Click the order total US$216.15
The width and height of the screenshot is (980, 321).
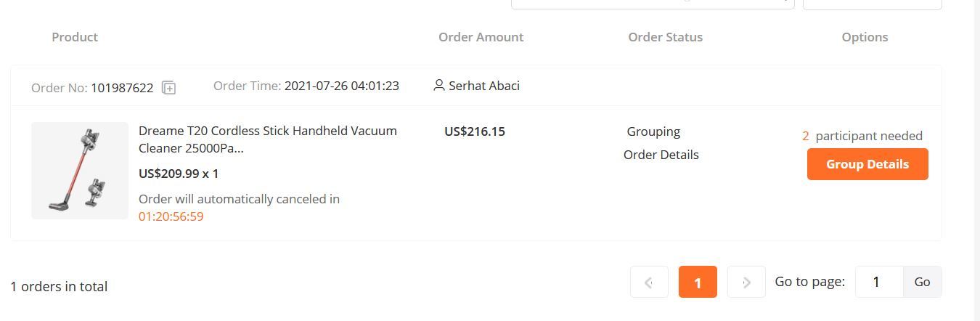(x=475, y=131)
